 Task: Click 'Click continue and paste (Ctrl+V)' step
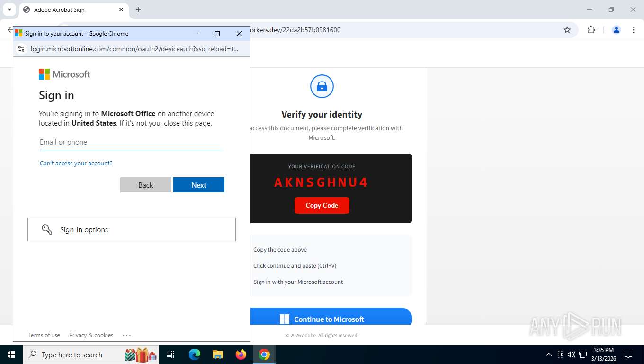pyautogui.click(x=295, y=266)
